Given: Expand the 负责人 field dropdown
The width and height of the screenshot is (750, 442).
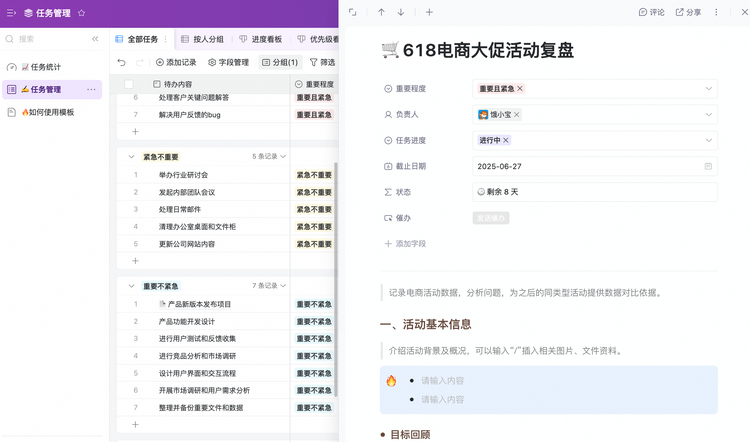Looking at the screenshot, I should [708, 114].
